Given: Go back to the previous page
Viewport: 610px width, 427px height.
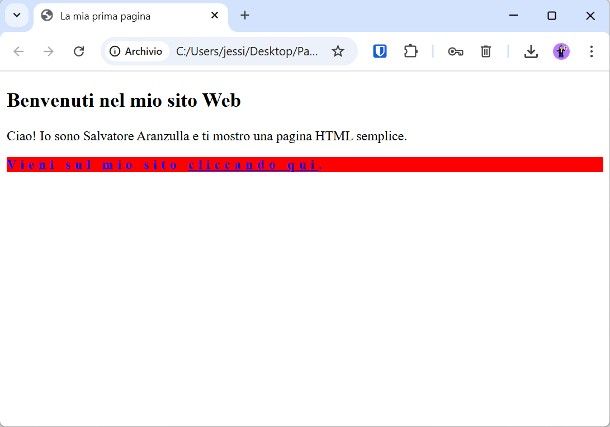Looking at the screenshot, I should point(19,51).
